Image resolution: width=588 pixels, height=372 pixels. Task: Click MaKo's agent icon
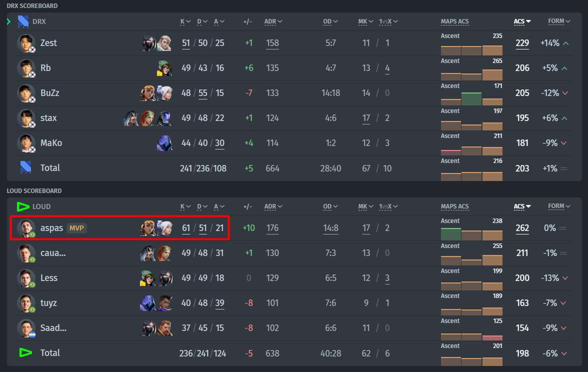click(164, 143)
